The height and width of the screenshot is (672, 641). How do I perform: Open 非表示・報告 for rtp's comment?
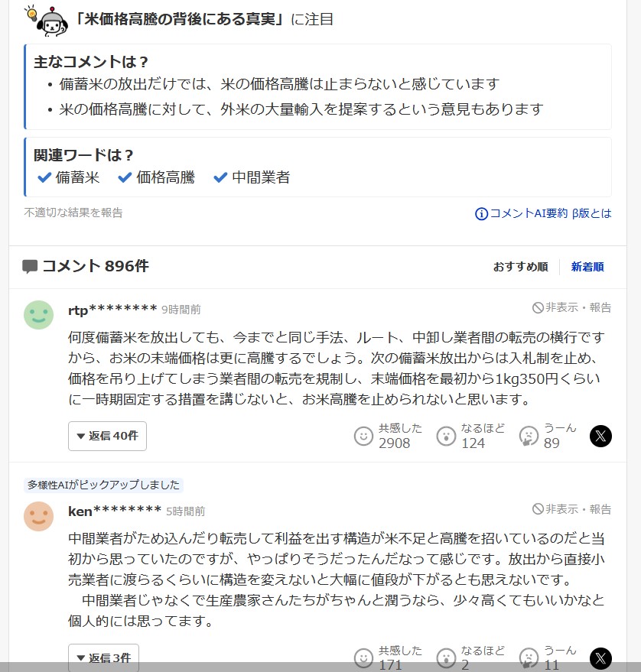pos(572,307)
